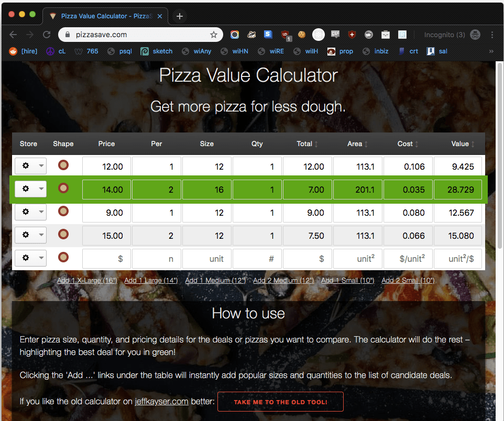Image resolution: width=504 pixels, height=421 pixels.
Task: Select the Pizza Value Calculator browser tab
Action: [105, 16]
